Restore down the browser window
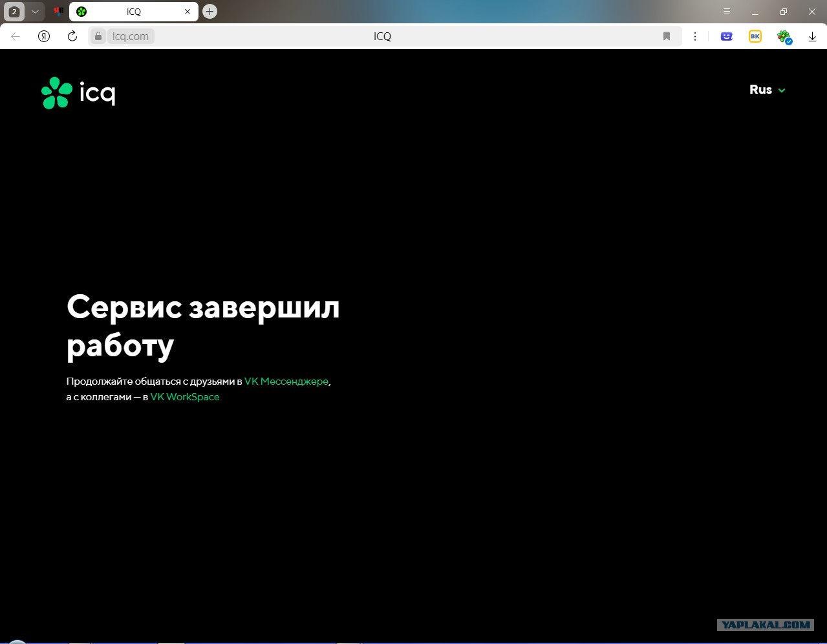827x644 pixels. (784, 12)
